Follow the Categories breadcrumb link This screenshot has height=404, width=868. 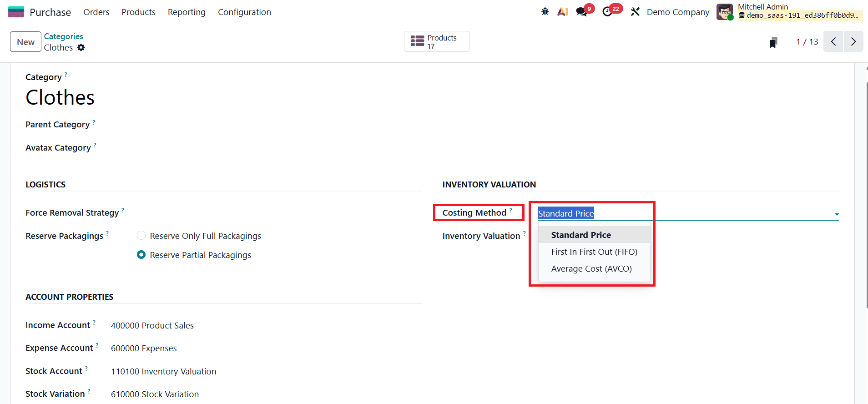(63, 36)
